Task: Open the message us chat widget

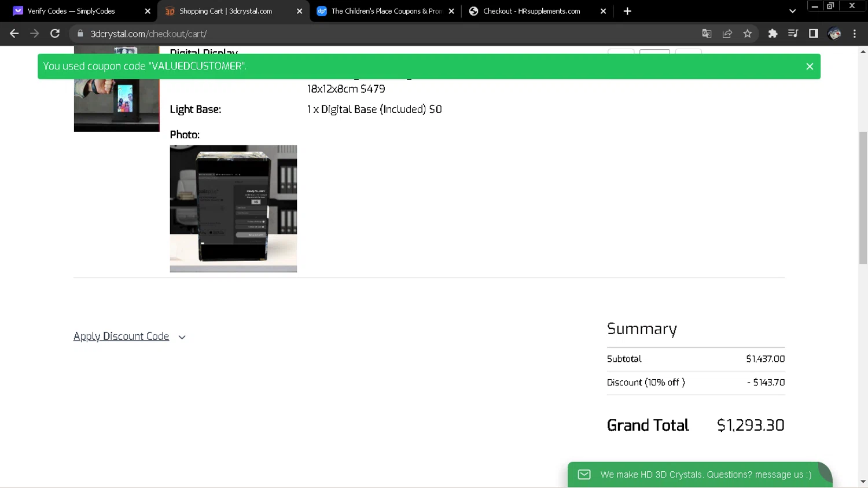Action: (x=700, y=475)
